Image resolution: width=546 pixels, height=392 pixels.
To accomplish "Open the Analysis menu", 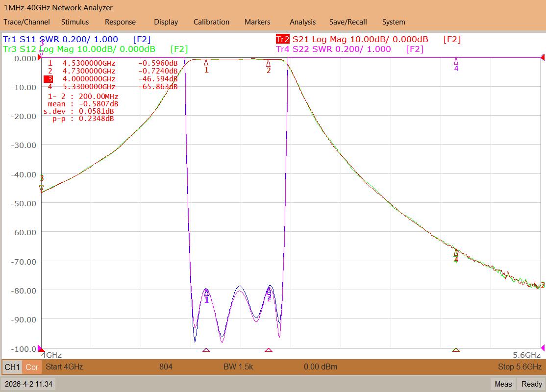I will (x=302, y=22).
